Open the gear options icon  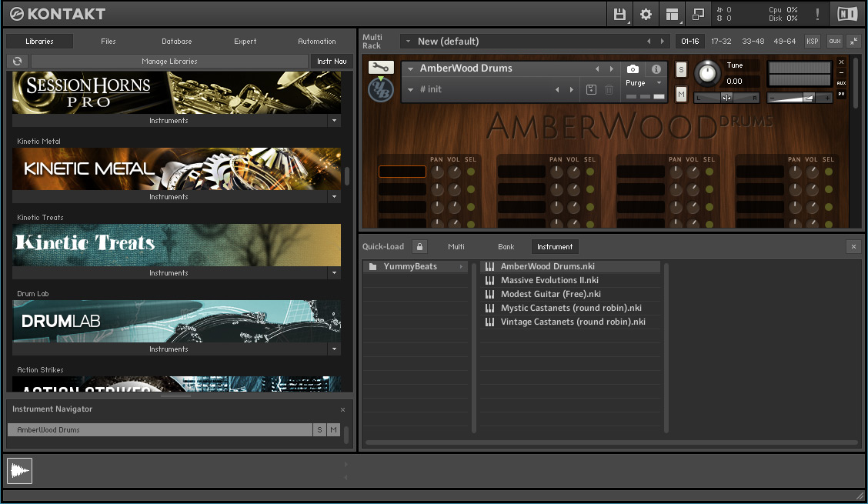[x=646, y=14]
